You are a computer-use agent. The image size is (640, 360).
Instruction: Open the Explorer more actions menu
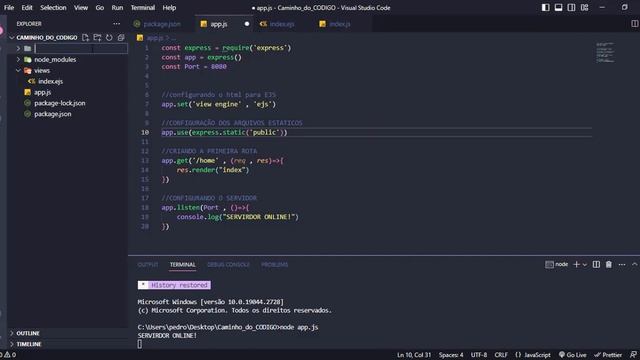(x=117, y=24)
